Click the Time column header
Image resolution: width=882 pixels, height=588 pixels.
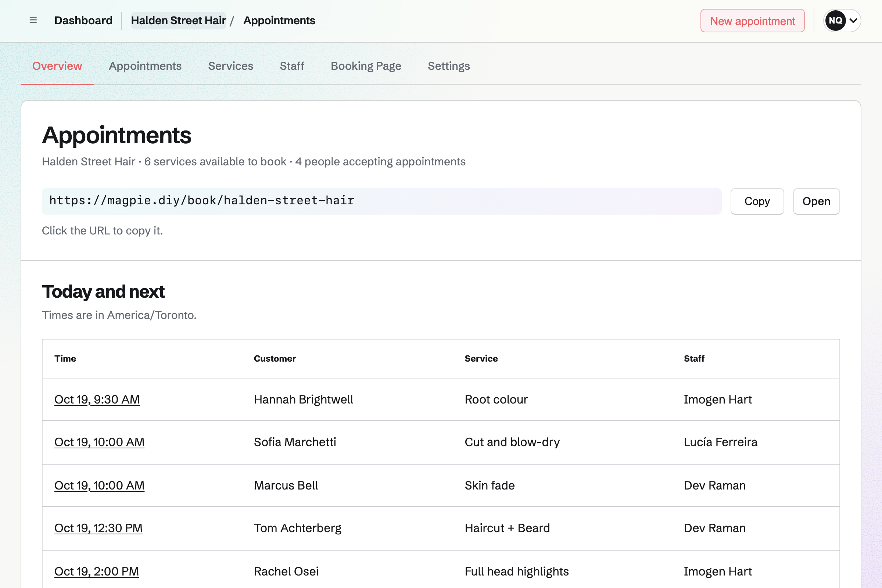[x=65, y=359]
